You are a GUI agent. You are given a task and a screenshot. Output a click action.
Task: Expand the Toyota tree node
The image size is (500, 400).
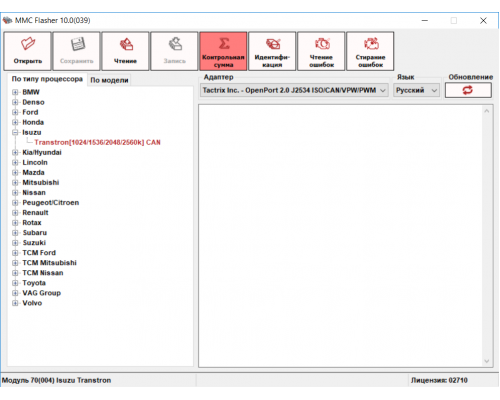(15, 283)
